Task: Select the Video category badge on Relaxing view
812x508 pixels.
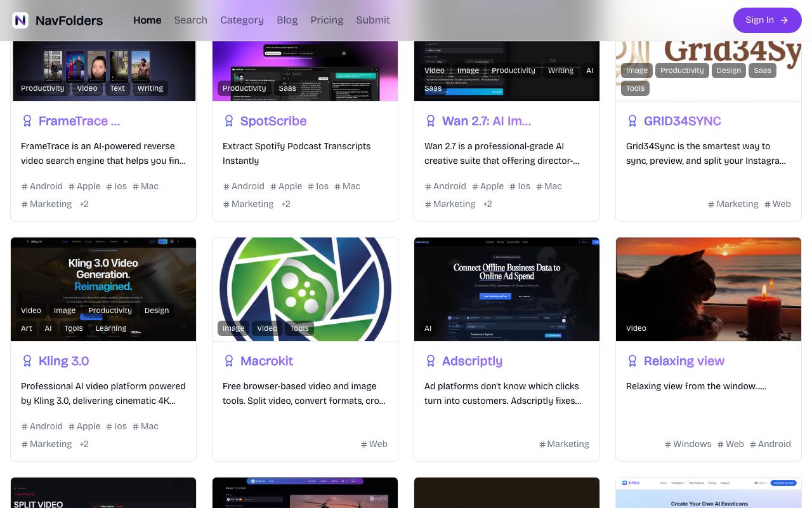Action: click(x=636, y=328)
